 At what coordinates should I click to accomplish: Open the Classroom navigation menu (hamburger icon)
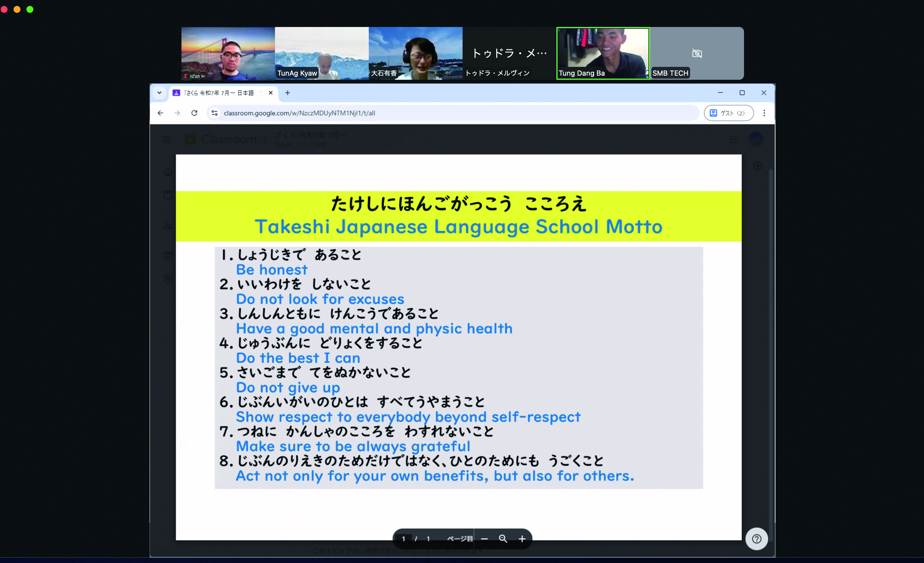pos(167,139)
